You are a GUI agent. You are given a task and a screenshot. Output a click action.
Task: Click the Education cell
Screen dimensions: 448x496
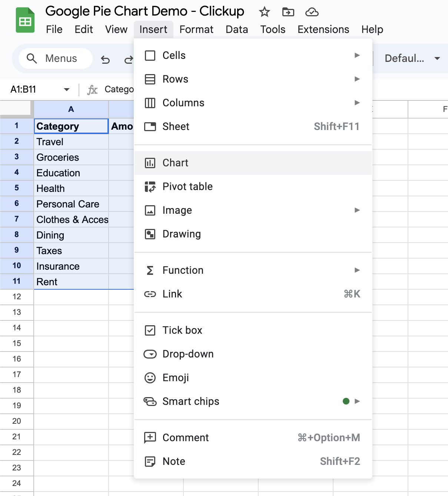tap(71, 173)
